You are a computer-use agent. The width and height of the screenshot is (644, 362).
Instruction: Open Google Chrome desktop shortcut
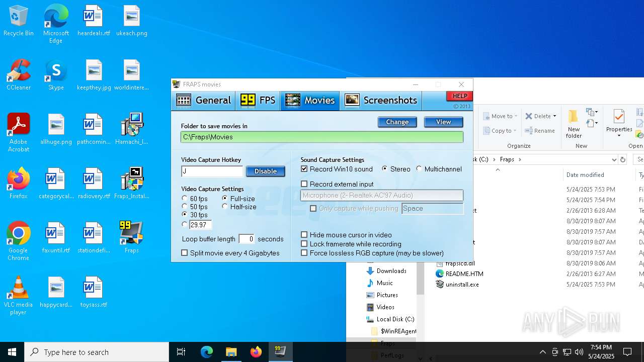[x=19, y=241]
